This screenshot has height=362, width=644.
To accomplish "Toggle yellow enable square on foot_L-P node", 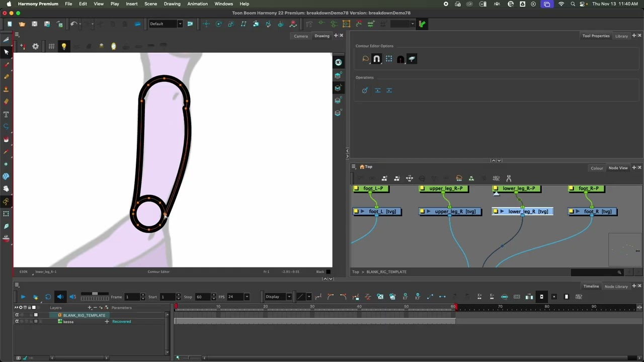I will (x=356, y=189).
